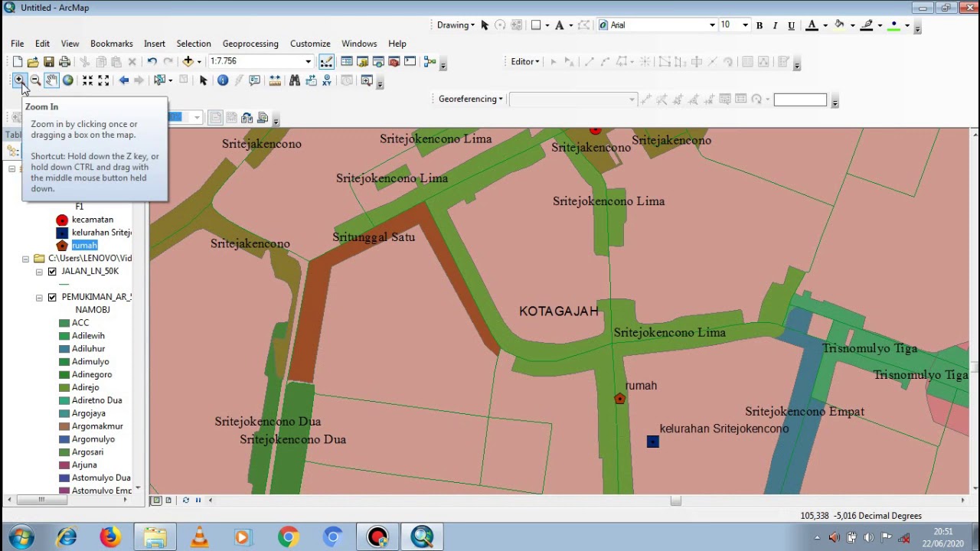Open Chrome from the taskbar
980x551 pixels.
288,537
